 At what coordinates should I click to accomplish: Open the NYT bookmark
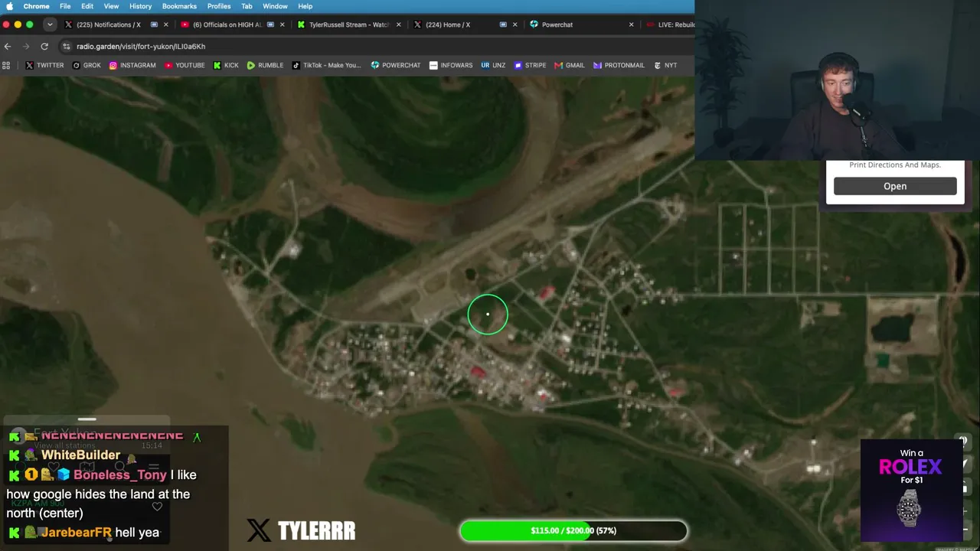click(x=665, y=65)
